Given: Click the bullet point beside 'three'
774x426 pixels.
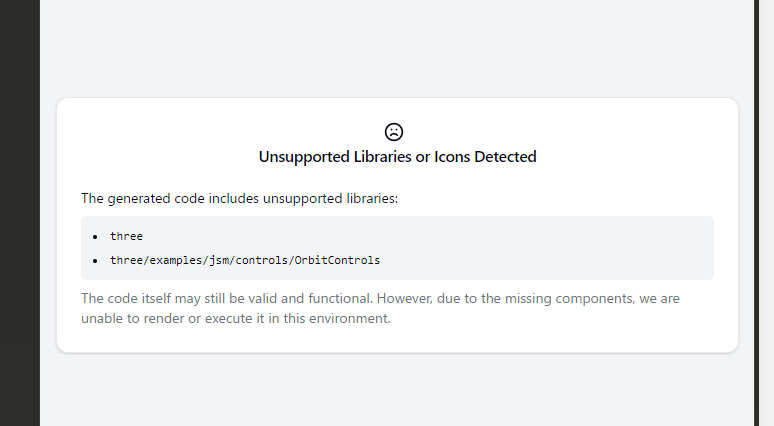Looking at the screenshot, I should pyautogui.click(x=95, y=237).
